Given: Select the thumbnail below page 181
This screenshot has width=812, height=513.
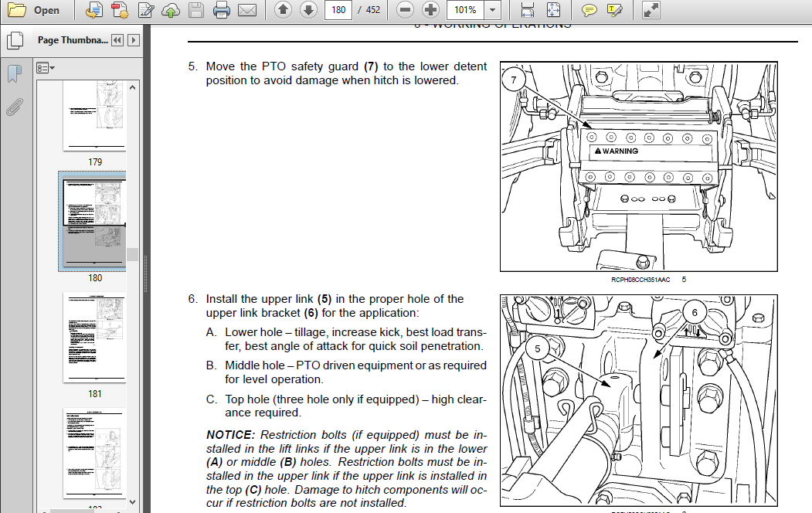Looking at the screenshot, I should [94, 453].
